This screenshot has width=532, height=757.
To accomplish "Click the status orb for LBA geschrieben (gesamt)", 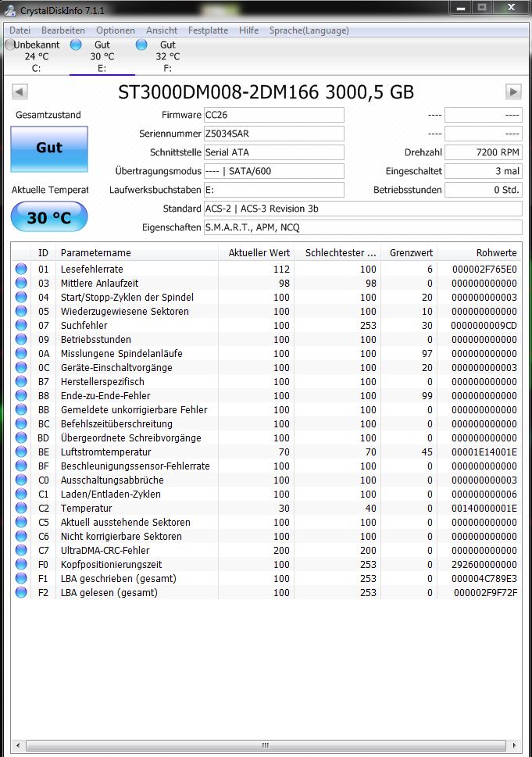I will [x=21, y=578].
